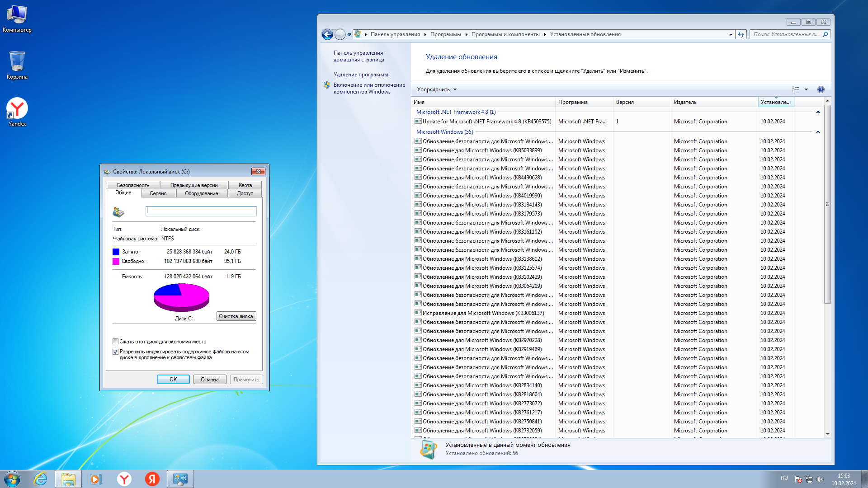Launch Yandex Browser from taskbar
Screen dimensions: 868x488
124,479
